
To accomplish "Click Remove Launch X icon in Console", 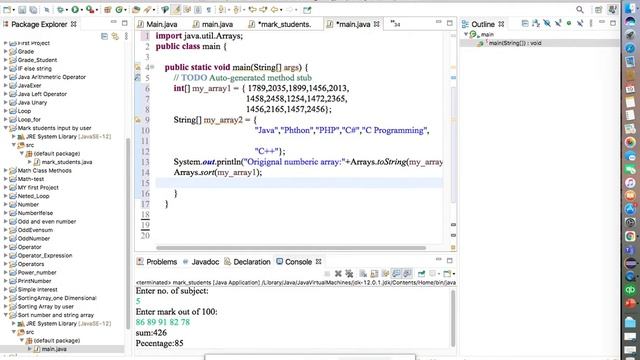I will point(338,273).
